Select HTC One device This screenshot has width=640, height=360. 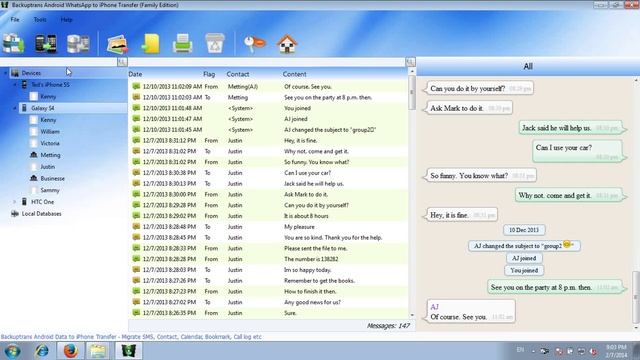click(x=42, y=202)
